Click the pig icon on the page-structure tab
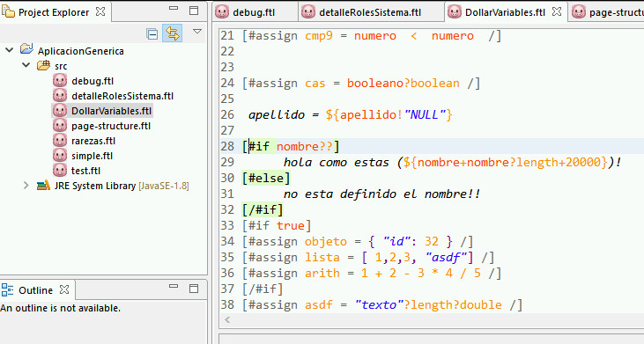644x344 pixels. [x=578, y=12]
